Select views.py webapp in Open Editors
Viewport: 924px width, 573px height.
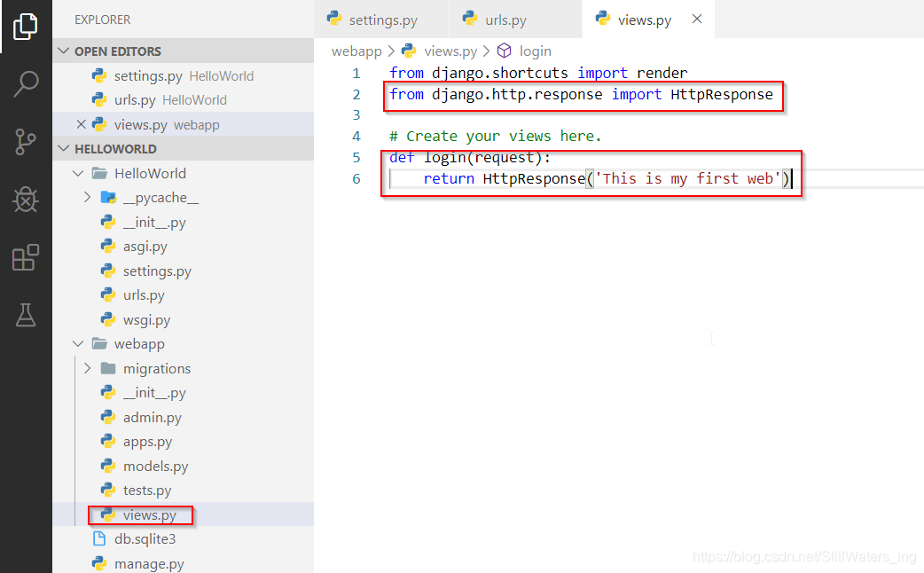183,124
